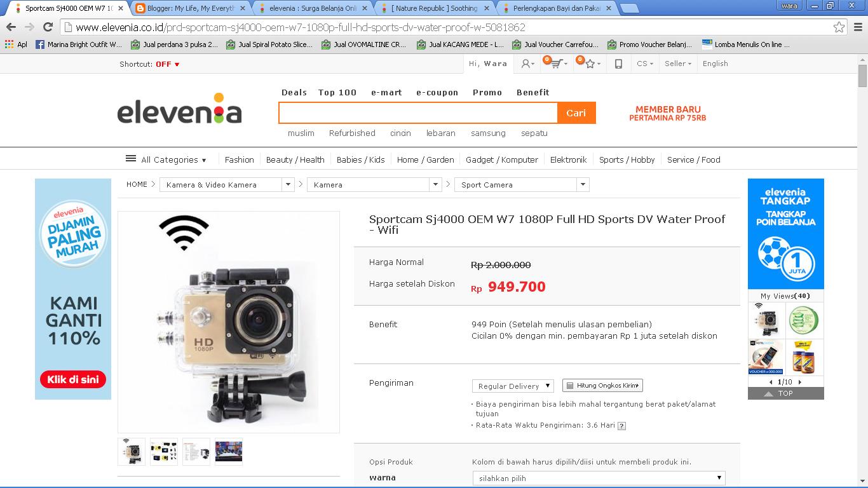This screenshot has height=488, width=868.
Task: Go back with the browser back arrow
Action: pos(11,27)
